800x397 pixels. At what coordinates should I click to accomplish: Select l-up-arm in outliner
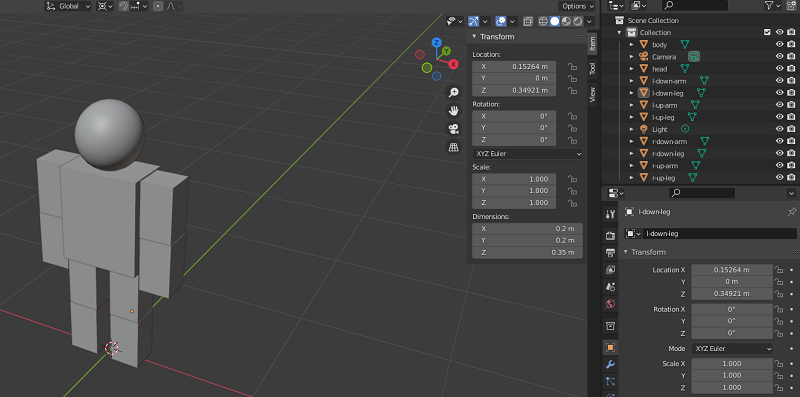coord(664,105)
